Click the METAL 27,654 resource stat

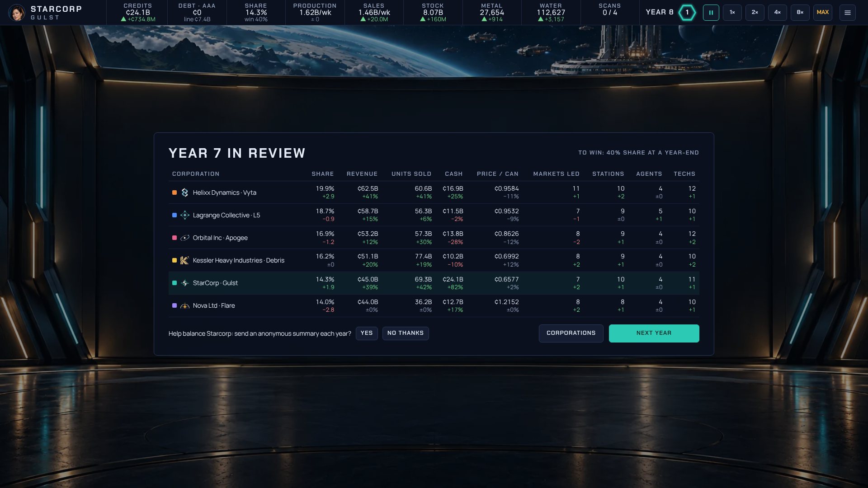(492, 13)
